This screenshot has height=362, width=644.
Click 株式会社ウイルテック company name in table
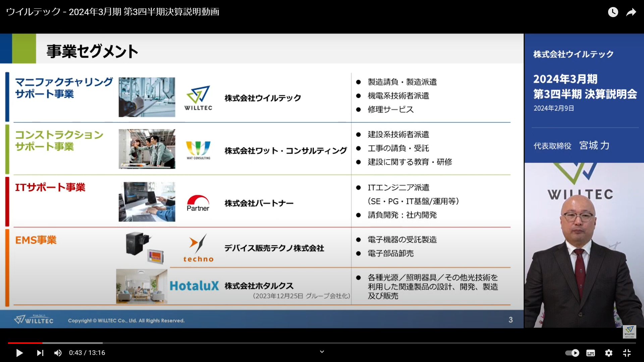[263, 98]
